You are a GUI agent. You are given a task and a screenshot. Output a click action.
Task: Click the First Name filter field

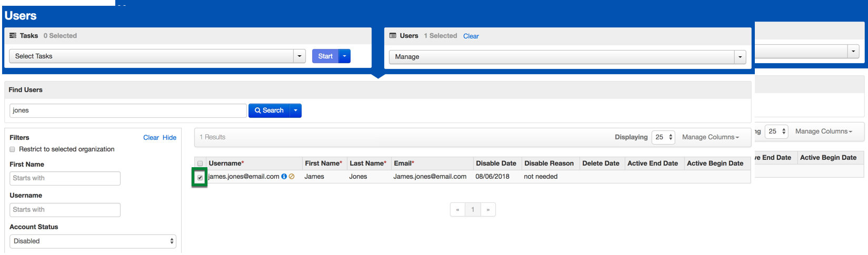[65, 178]
